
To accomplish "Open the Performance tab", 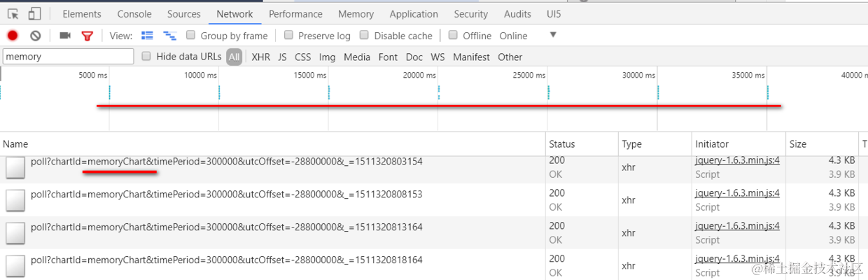I will (x=295, y=14).
